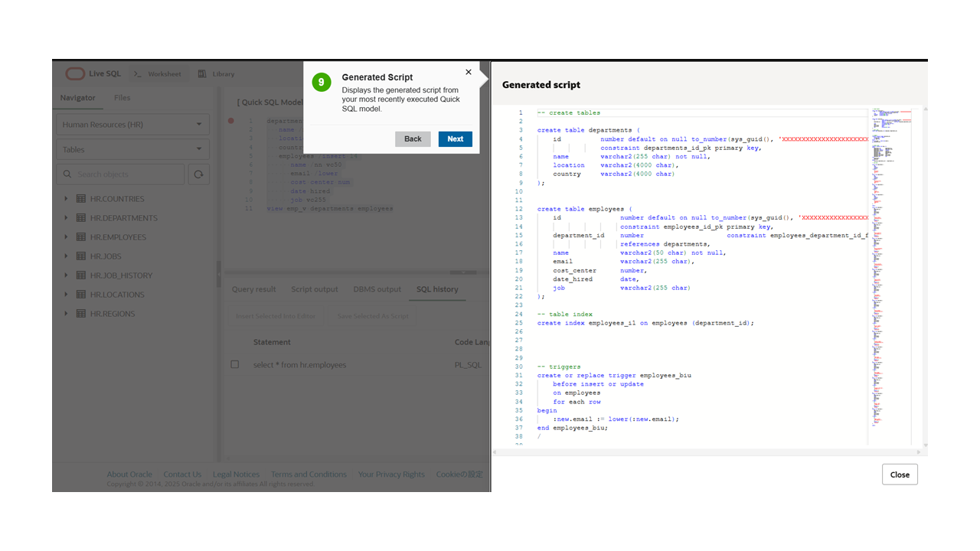Screen dimensions: 980x551
Task: Click the red error marker on line 1
Action: (x=230, y=121)
